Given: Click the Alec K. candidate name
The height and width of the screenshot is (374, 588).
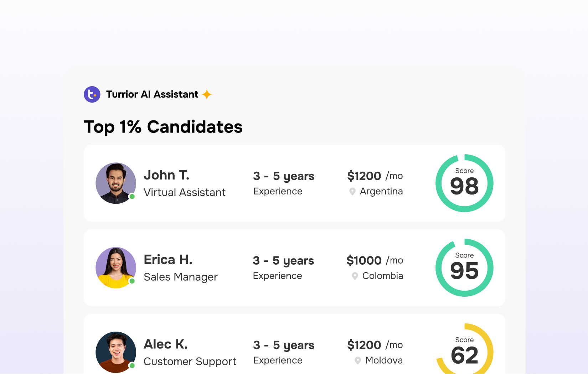Looking at the screenshot, I should (166, 344).
